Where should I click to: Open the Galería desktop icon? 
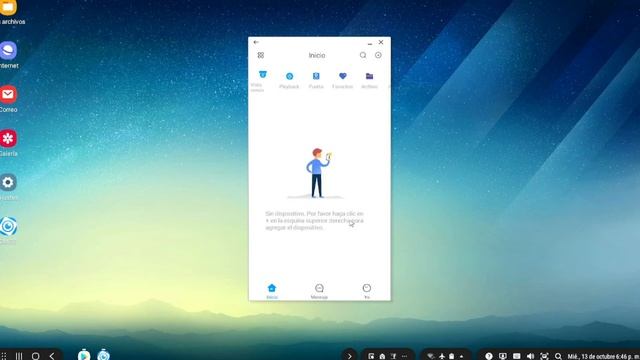(8, 139)
